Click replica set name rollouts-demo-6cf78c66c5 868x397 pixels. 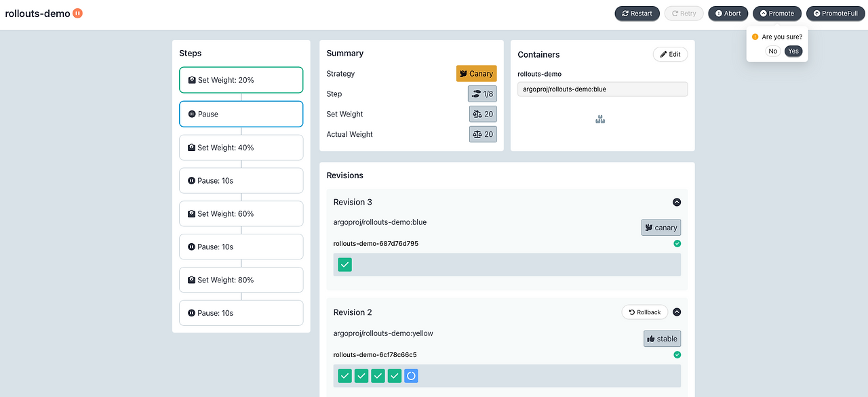pyautogui.click(x=375, y=355)
